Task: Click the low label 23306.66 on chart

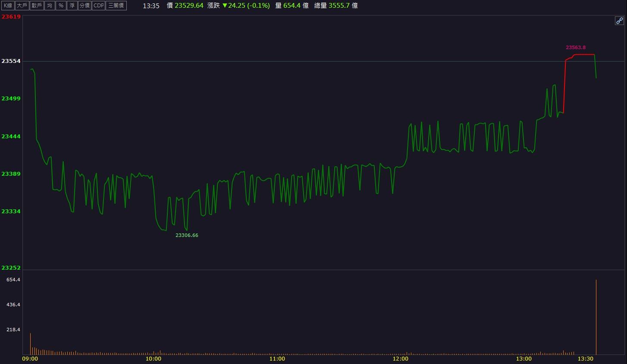Action: (187, 235)
